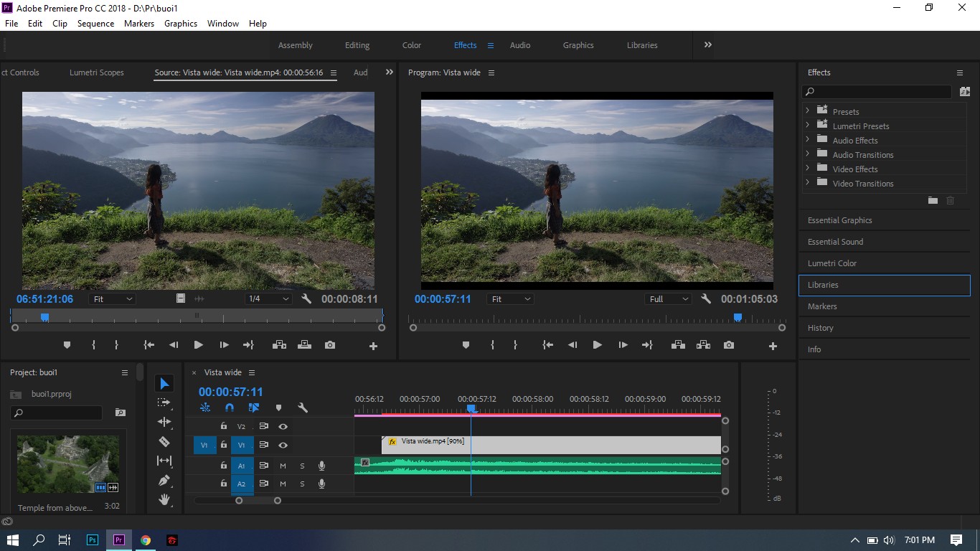Toggle Snap magnet icon in timeline
Viewport: 980px width, 551px height.
click(x=230, y=408)
